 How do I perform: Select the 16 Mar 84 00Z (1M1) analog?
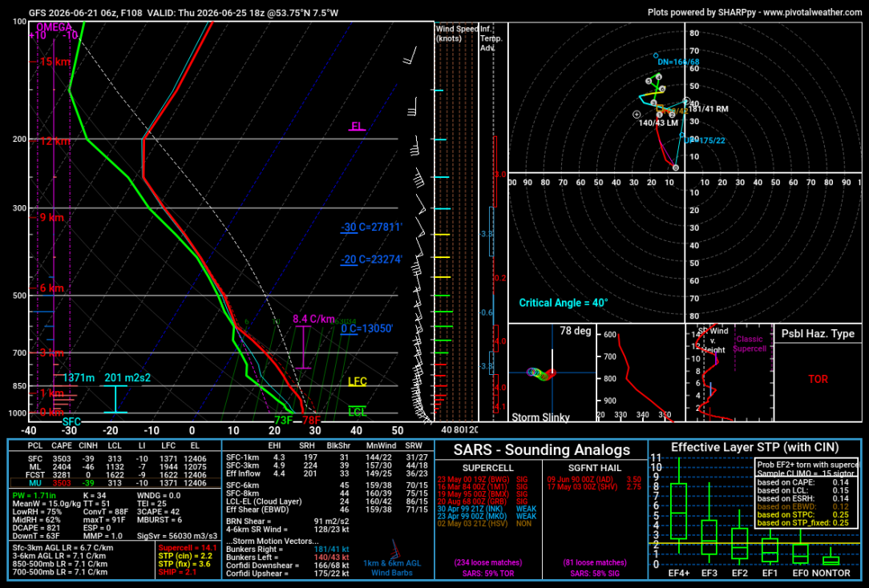[x=472, y=487]
